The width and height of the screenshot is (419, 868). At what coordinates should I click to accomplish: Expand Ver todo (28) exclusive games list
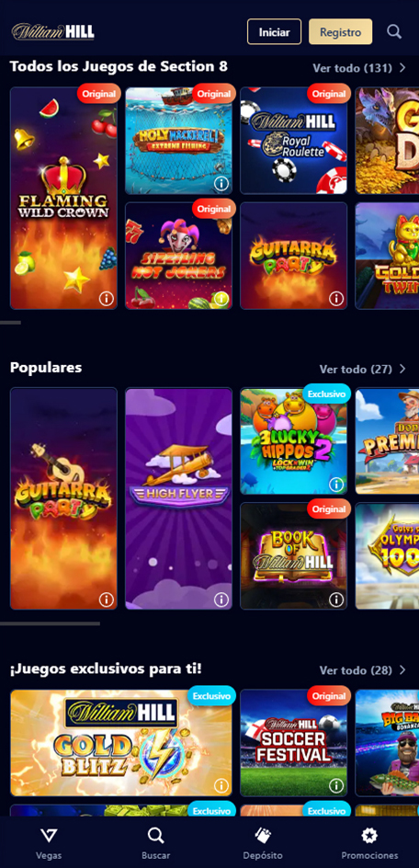(363, 669)
